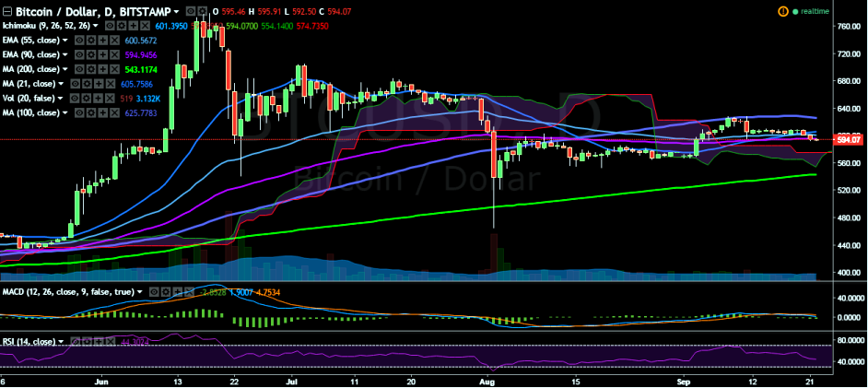Open dropdown arrow of MA (200, close)

coord(65,69)
